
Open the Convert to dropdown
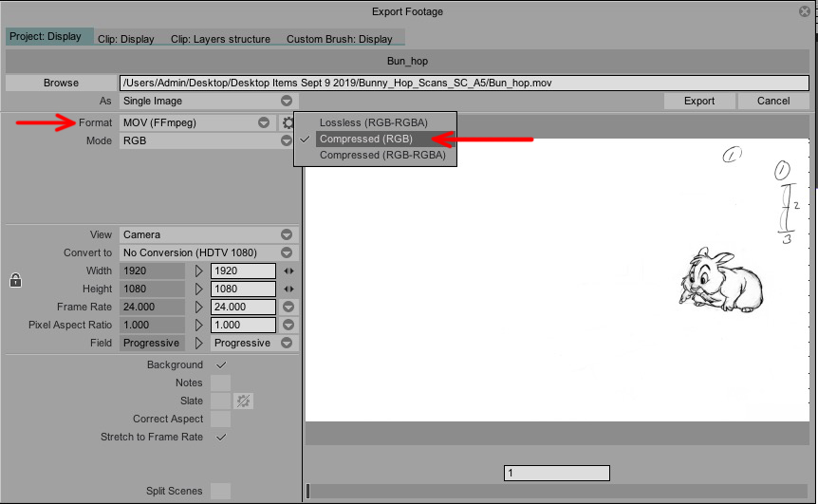209,252
